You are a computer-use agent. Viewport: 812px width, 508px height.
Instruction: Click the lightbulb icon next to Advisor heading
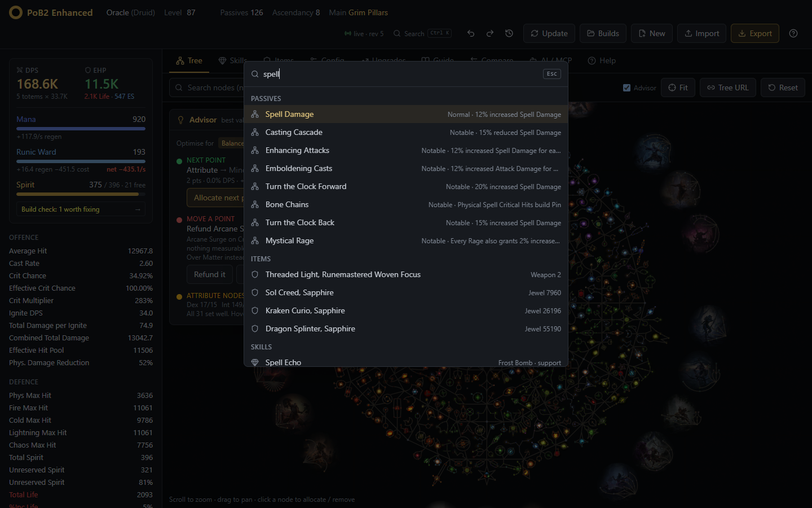(181, 120)
